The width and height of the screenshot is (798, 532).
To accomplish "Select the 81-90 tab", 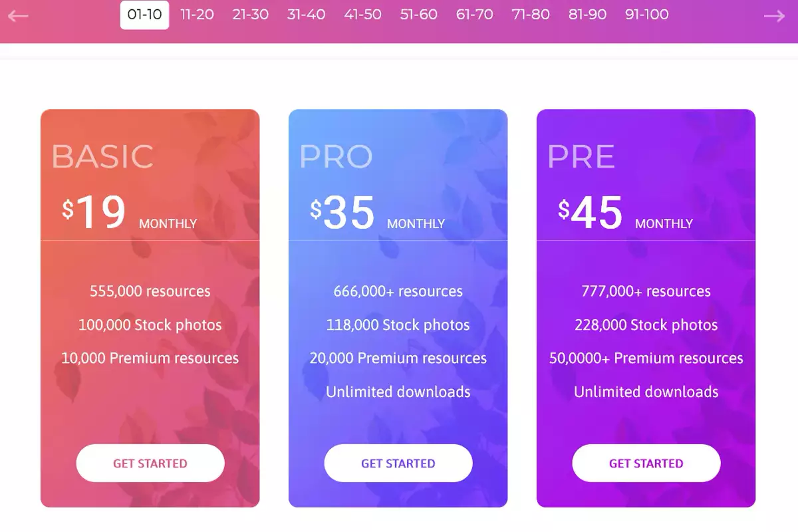I will click(587, 15).
